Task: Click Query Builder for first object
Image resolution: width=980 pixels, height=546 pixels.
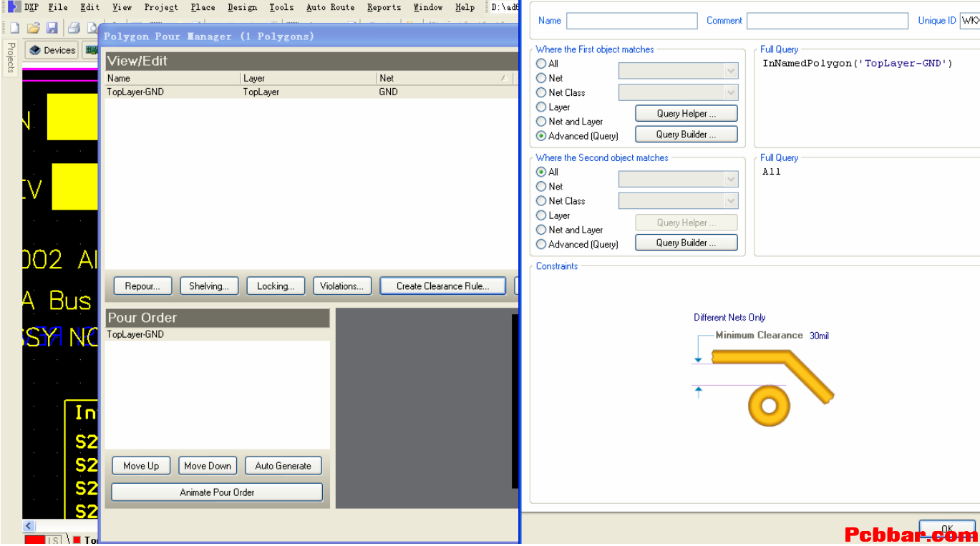Action: (686, 135)
